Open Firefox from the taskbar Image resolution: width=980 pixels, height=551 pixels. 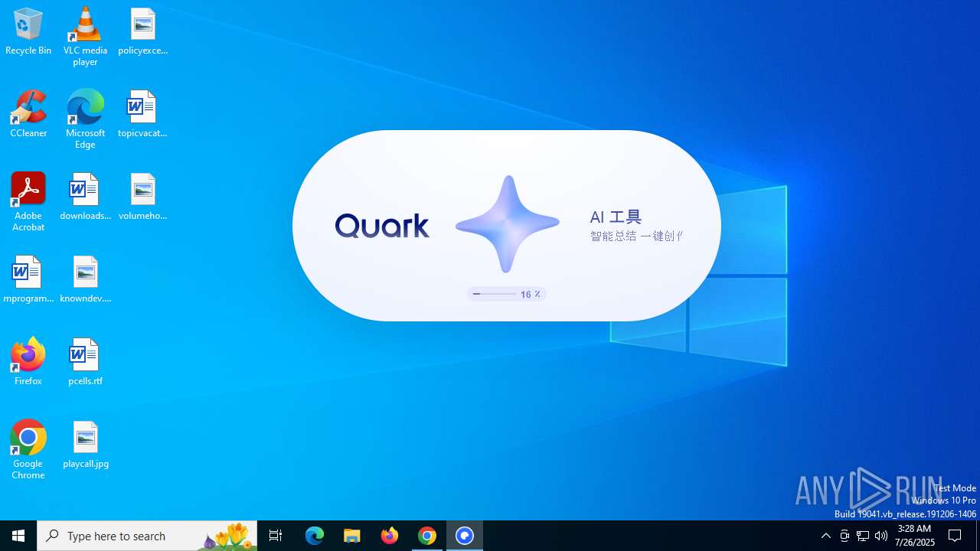390,536
